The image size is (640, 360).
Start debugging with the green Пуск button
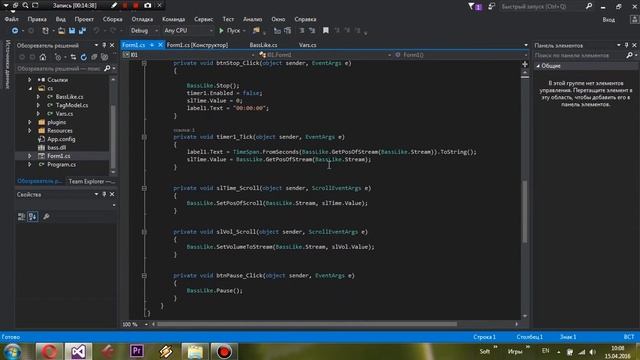point(230,31)
